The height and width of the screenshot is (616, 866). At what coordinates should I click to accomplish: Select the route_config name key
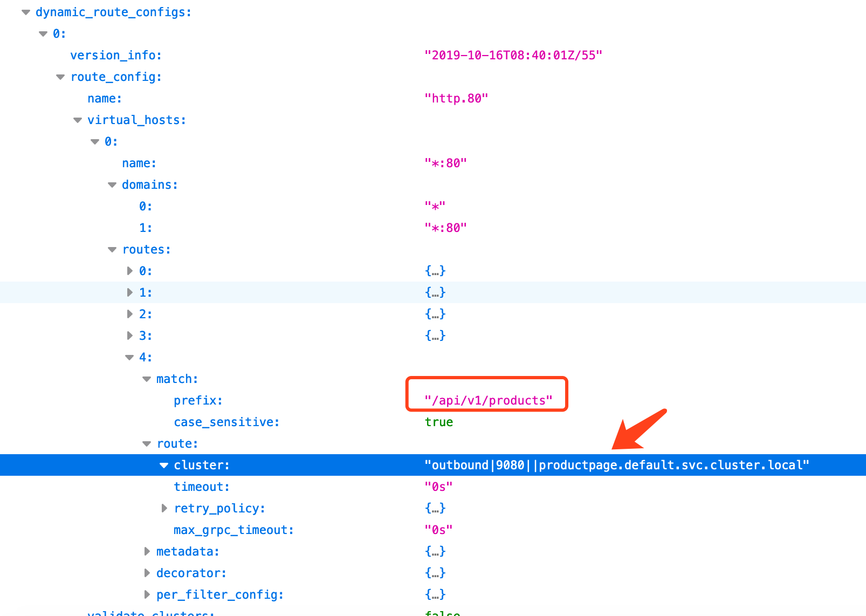(x=105, y=99)
